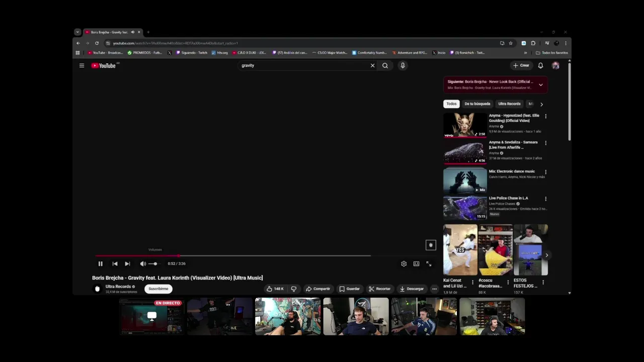Go to YouTube home via logo

coord(104,65)
